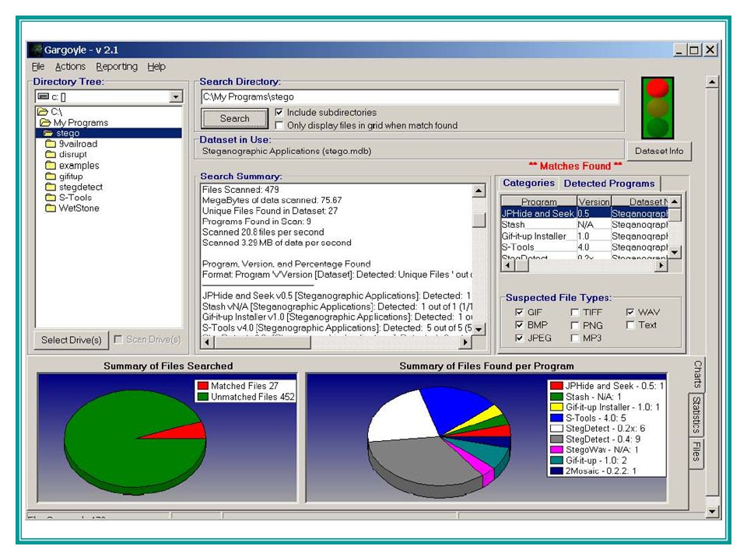Screen dimensions: 747x560
Task: Click the Select Drive(s) button
Action: click(72, 340)
